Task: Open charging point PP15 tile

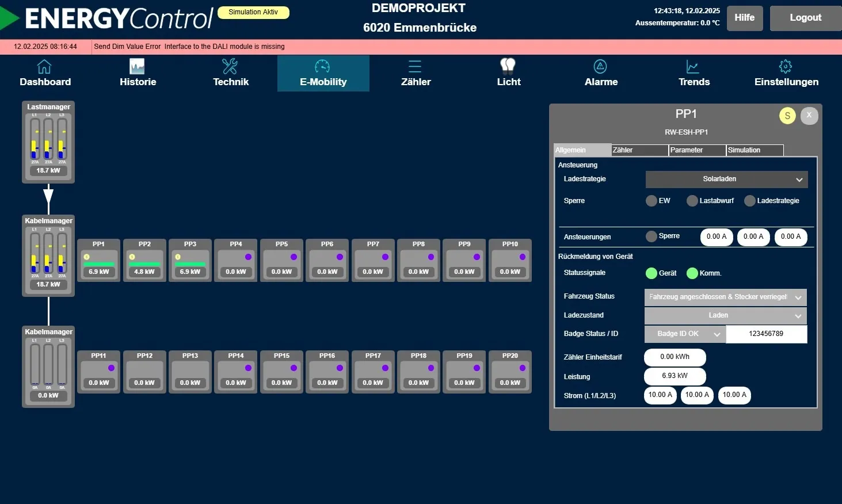Action: (281, 372)
